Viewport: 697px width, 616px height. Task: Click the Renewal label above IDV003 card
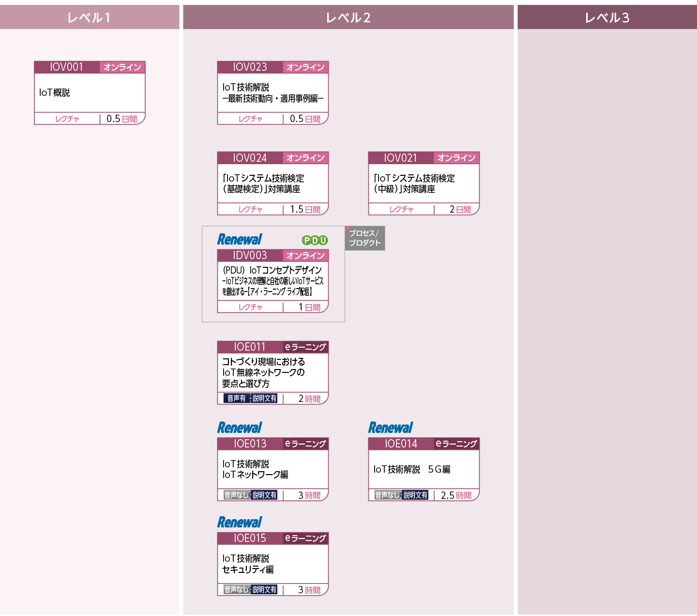[x=240, y=239]
